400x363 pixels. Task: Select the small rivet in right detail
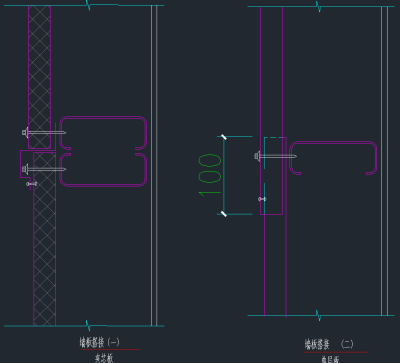[263, 199]
